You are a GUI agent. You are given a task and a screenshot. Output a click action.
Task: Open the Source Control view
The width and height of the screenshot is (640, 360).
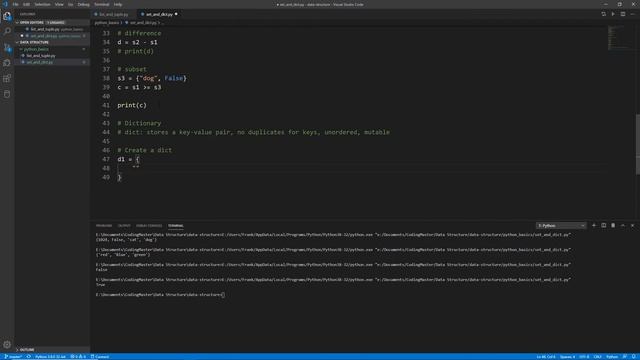tap(7, 47)
